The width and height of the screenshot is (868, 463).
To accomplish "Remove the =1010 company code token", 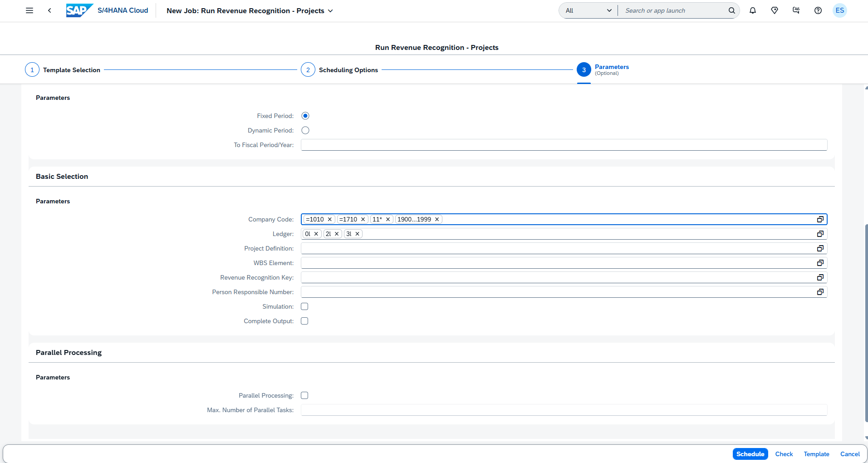I will pyautogui.click(x=330, y=219).
